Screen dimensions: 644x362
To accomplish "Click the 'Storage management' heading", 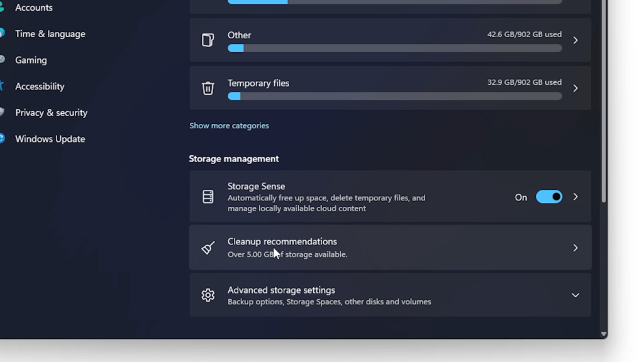I will pyautogui.click(x=234, y=159).
